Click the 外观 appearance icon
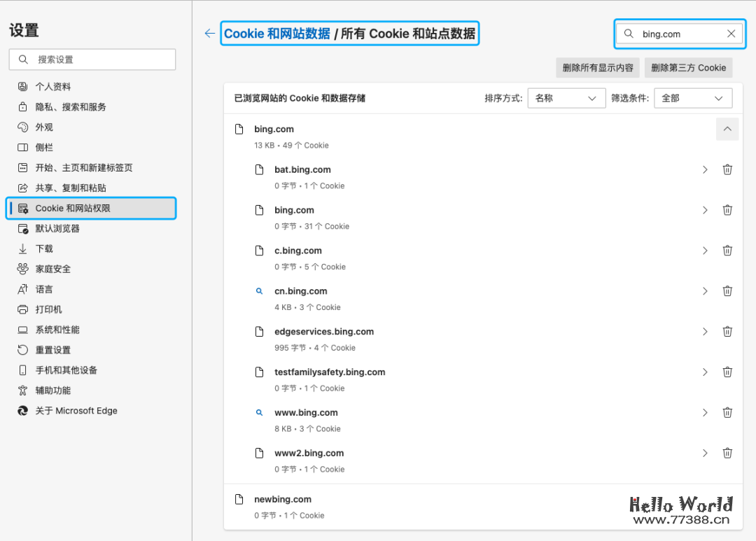 tap(23, 127)
